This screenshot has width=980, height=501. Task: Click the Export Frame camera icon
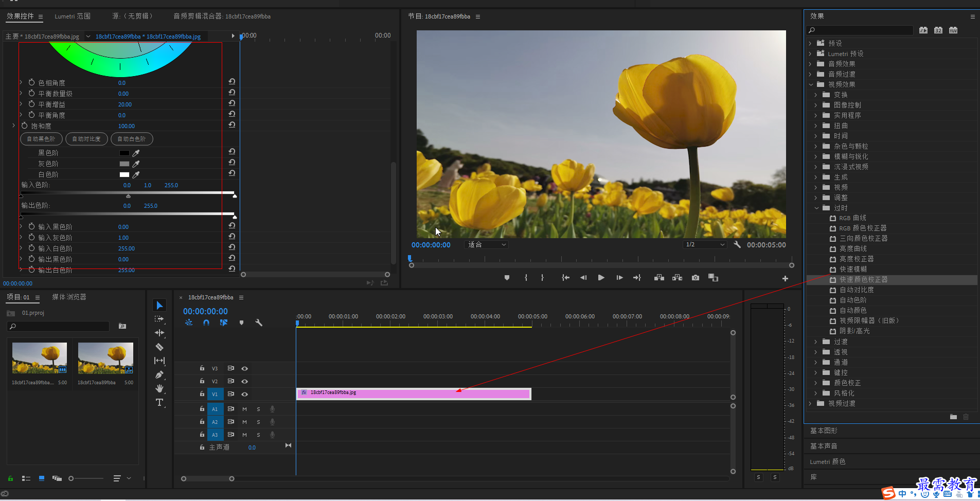[696, 278]
